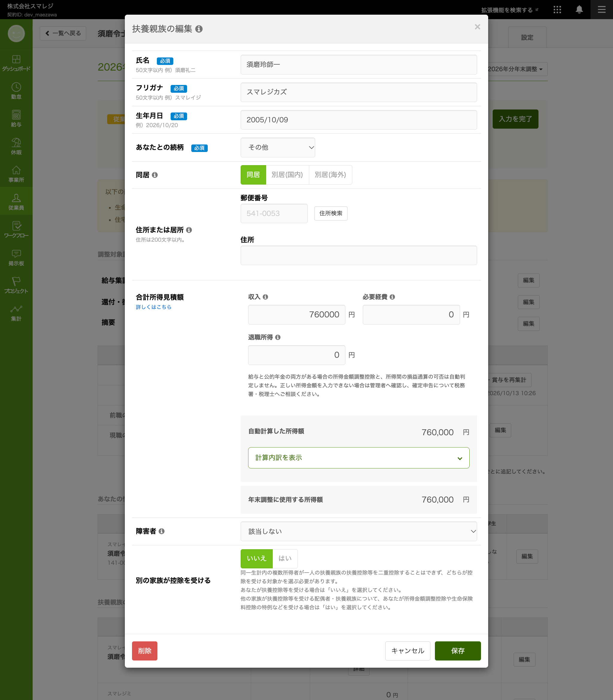Image resolution: width=613 pixels, height=700 pixels.
Task: Click the 収入 amount field
Action: point(297,315)
